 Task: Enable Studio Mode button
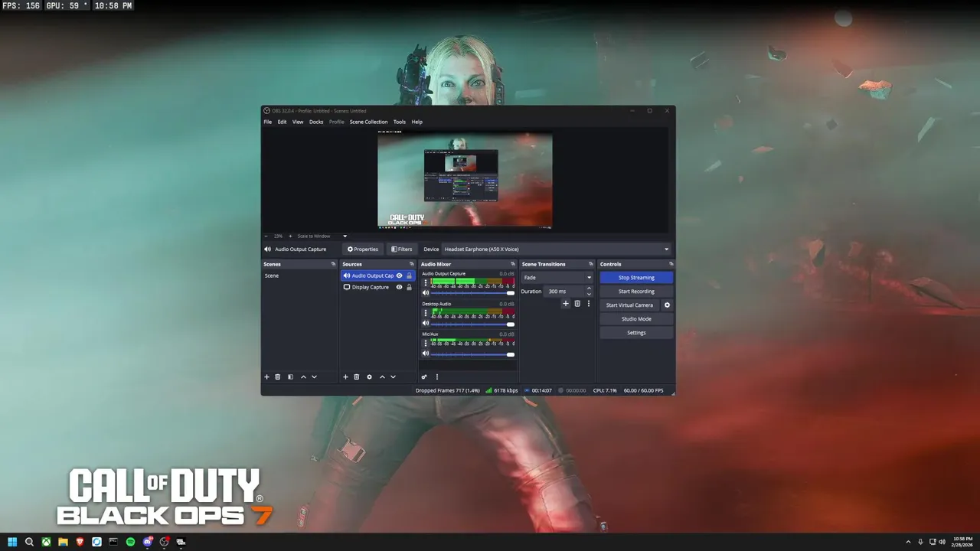636,318
